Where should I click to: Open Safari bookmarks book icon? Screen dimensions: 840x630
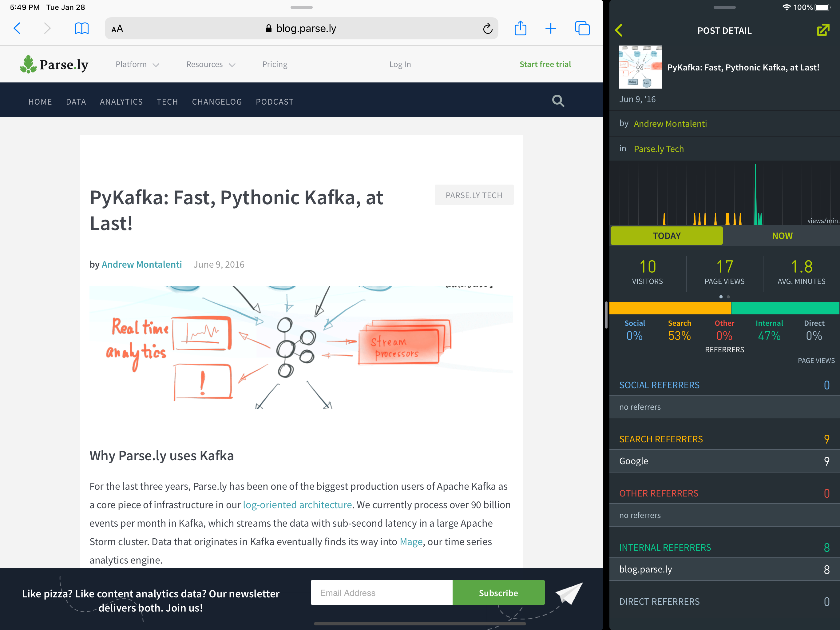pyautogui.click(x=82, y=29)
